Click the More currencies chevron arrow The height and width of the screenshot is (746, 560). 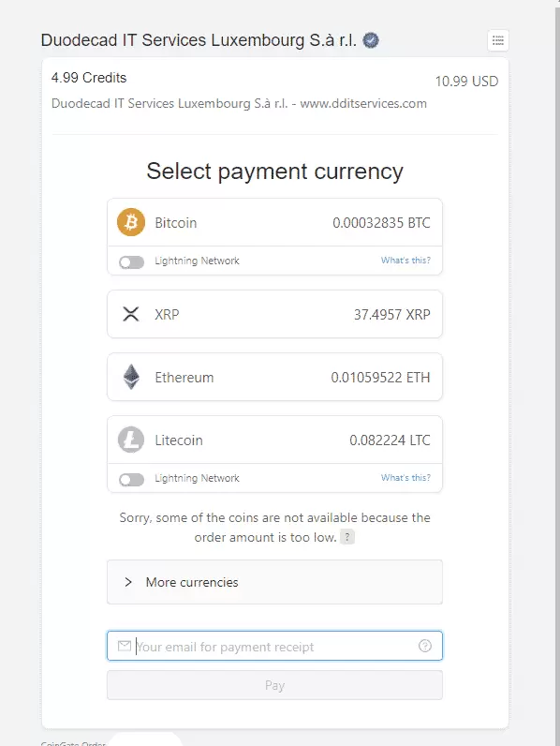coord(128,582)
